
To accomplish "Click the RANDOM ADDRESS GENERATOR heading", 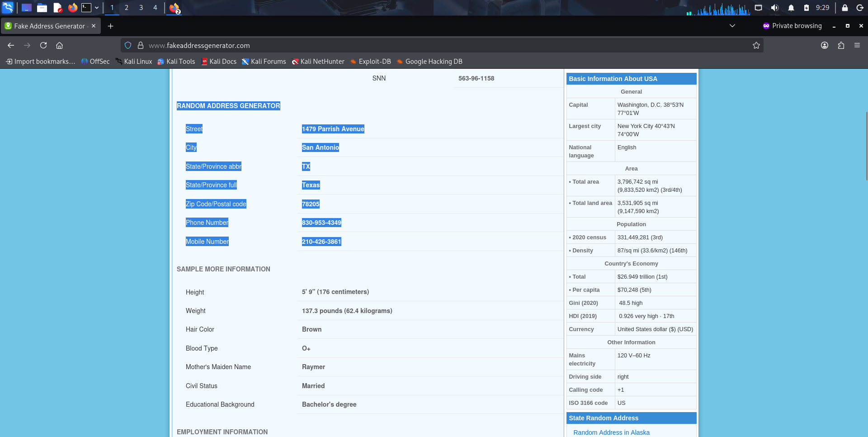I will click(228, 106).
